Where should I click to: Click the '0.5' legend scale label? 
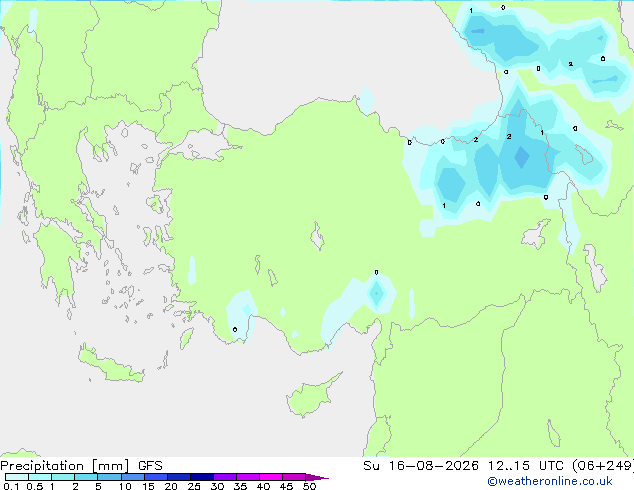35,486
